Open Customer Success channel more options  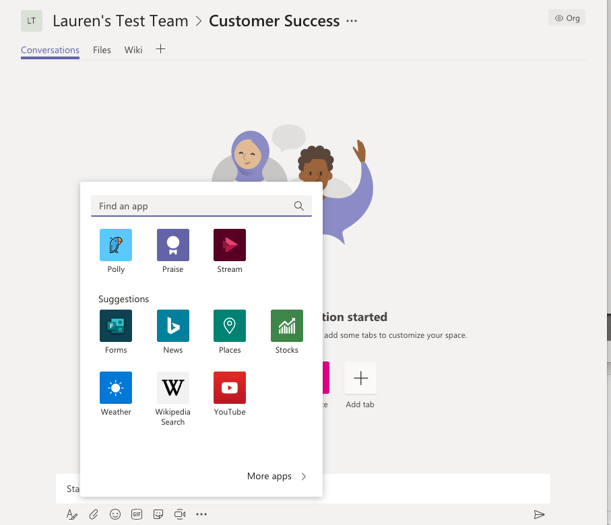[x=351, y=21]
